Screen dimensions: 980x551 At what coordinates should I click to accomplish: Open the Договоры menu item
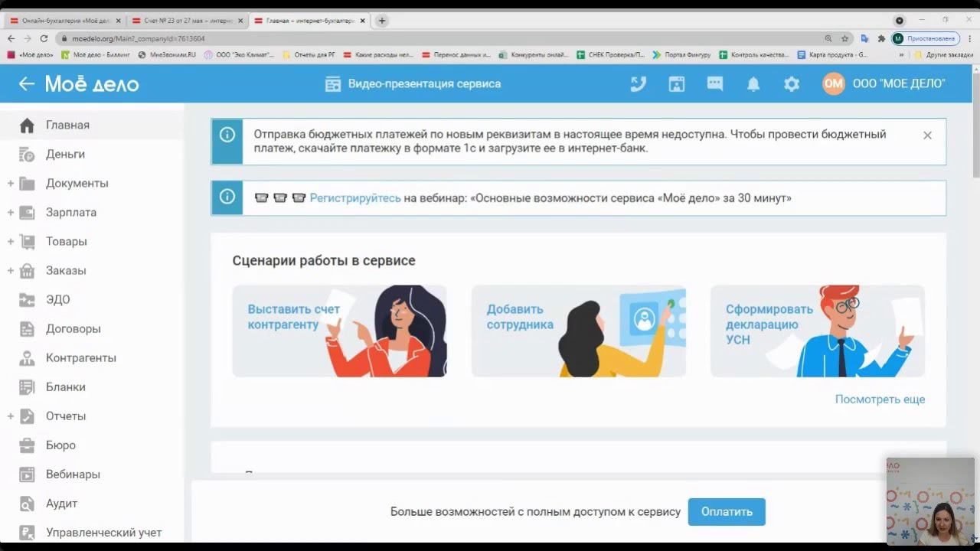92,329
